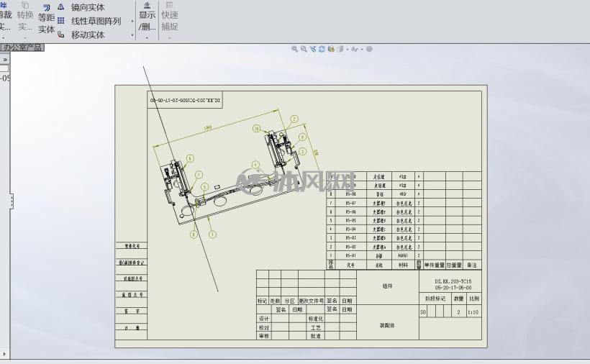The image size is (590, 364).
Task: Activate Linear Sketch Pattern (线性草图阵列)
Action: [x=89, y=21]
